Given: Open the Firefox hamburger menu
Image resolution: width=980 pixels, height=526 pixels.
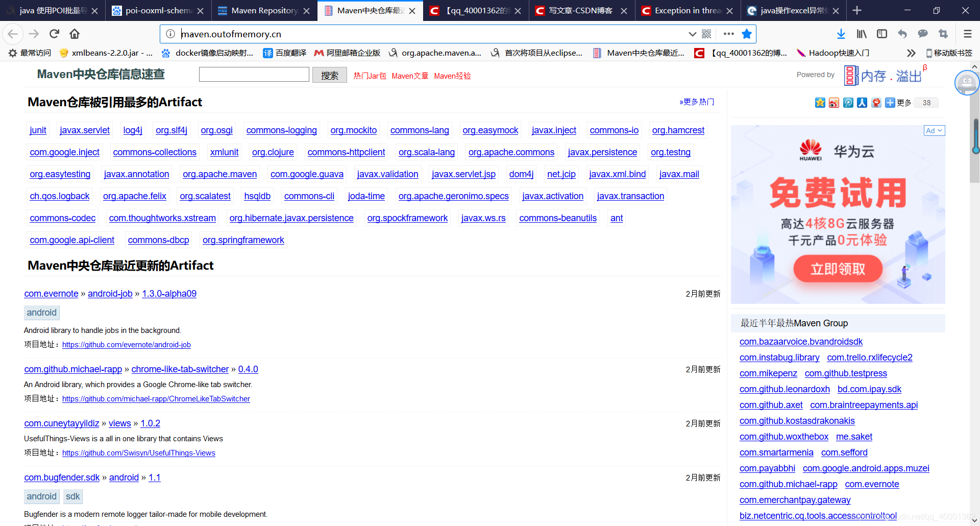Looking at the screenshot, I should pos(967,34).
